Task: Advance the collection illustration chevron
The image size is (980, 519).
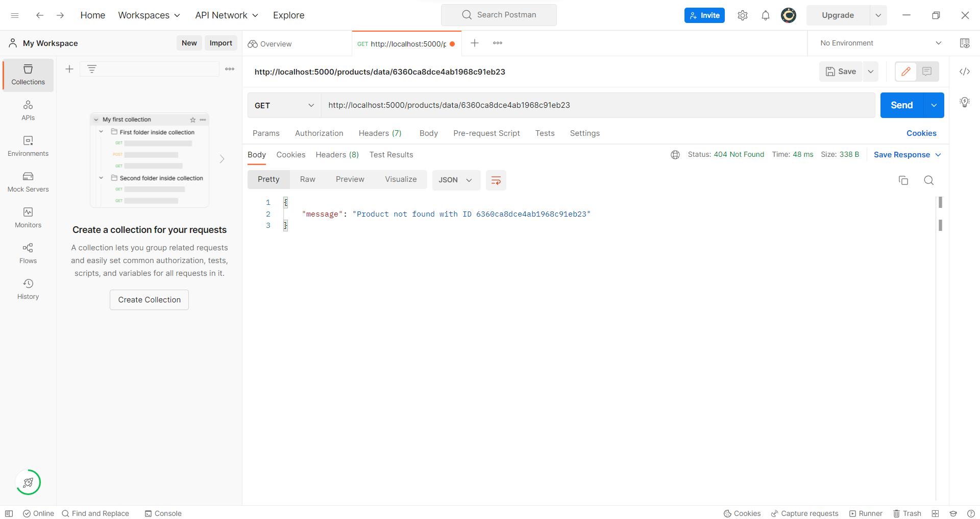Action: tap(222, 159)
